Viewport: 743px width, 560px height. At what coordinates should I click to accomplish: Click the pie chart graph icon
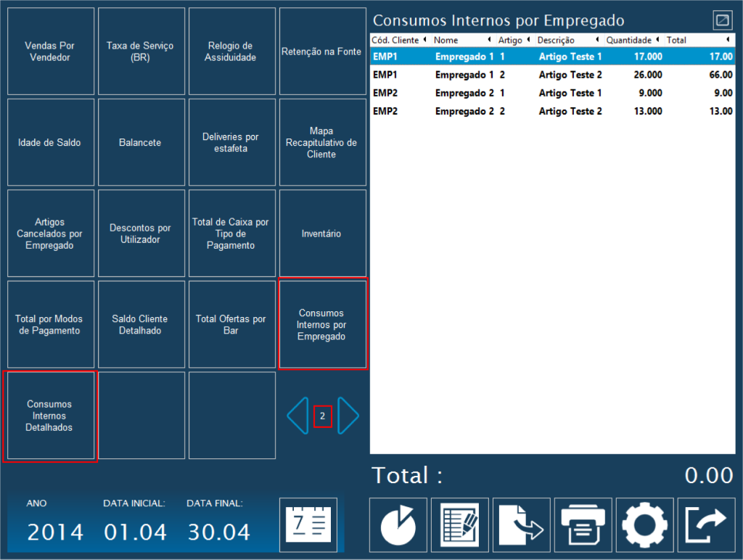(x=398, y=525)
